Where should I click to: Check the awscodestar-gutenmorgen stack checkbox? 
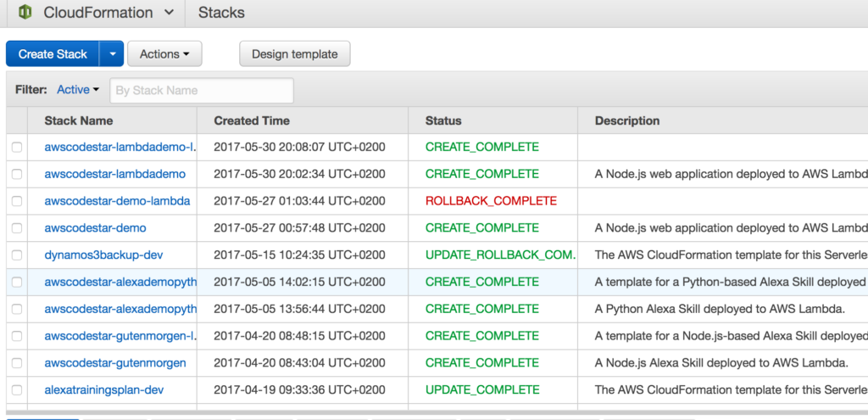click(x=17, y=362)
